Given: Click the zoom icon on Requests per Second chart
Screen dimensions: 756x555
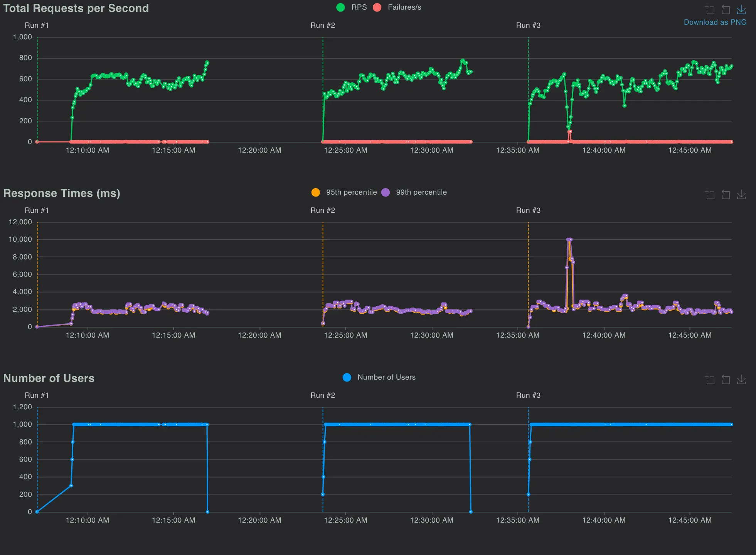Looking at the screenshot, I should (x=710, y=10).
